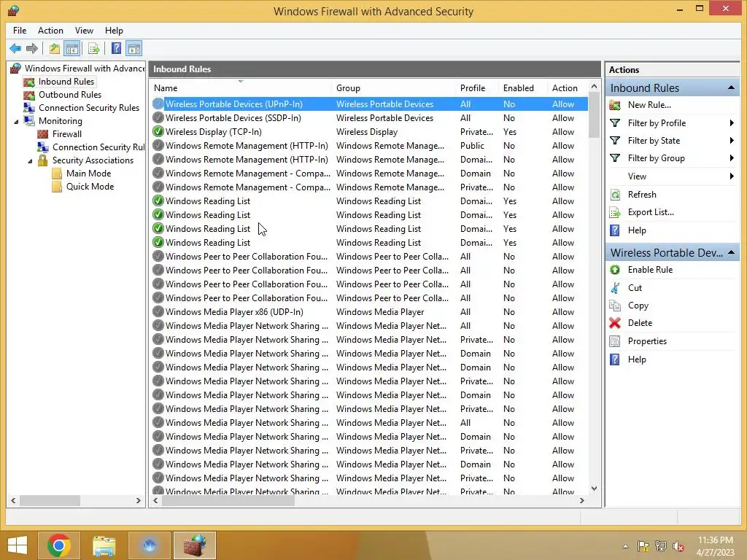The image size is (747, 560).
Task: Collapse the Inbound Rules actions section
Action: pyautogui.click(x=731, y=87)
